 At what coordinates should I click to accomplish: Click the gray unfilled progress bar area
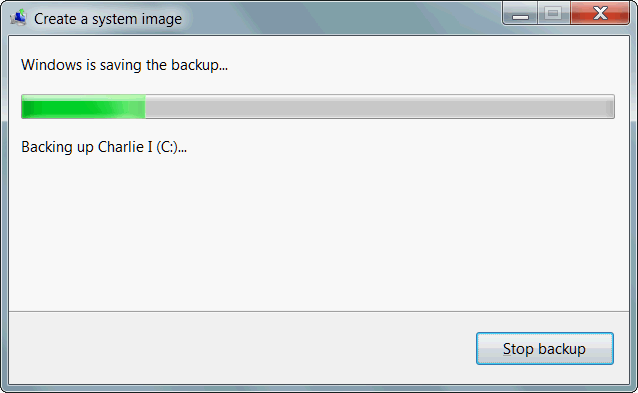pos(379,107)
